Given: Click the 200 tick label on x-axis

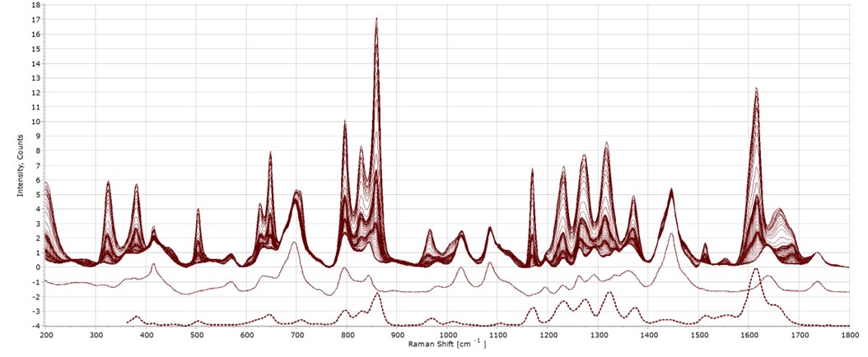Looking at the screenshot, I should click(x=46, y=335).
